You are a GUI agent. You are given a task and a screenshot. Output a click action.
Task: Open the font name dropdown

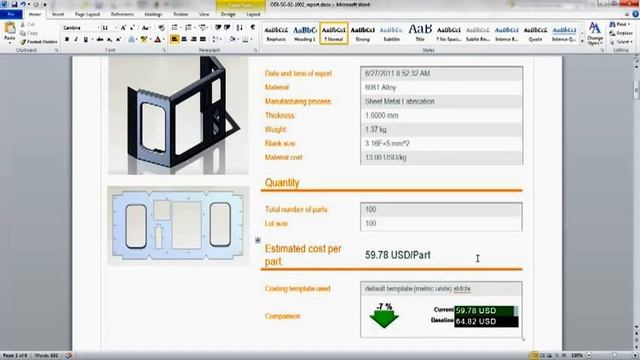98,28
